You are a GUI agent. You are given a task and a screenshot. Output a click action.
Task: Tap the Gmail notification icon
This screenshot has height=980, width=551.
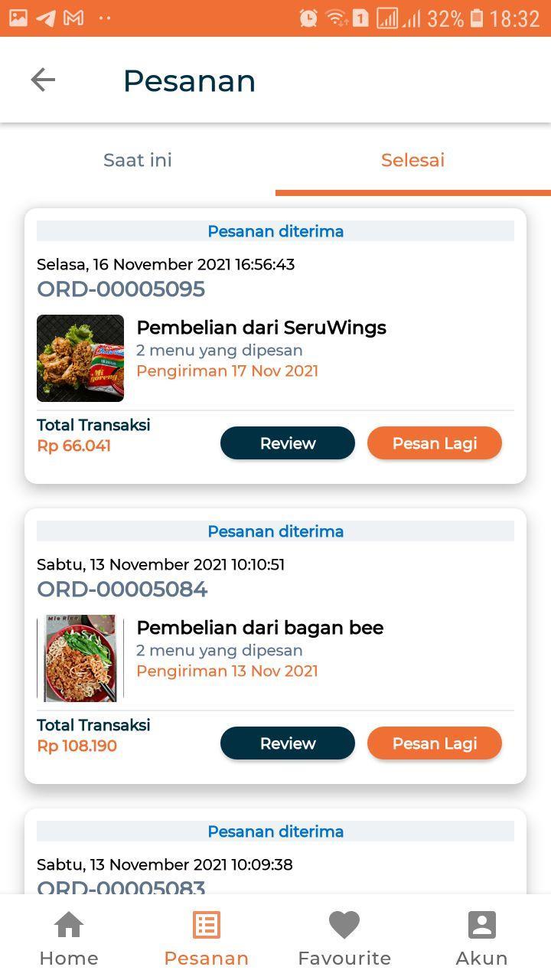(73, 18)
